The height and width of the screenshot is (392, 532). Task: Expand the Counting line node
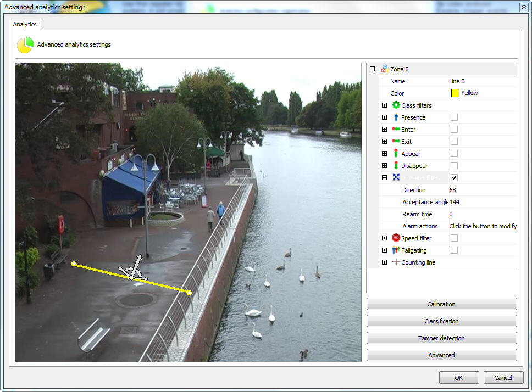(x=384, y=262)
